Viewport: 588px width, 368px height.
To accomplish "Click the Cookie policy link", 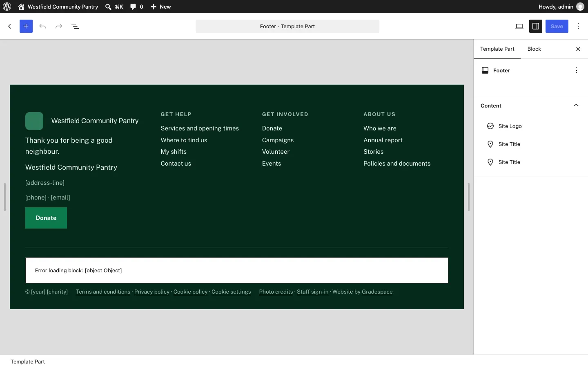I will (191, 292).
